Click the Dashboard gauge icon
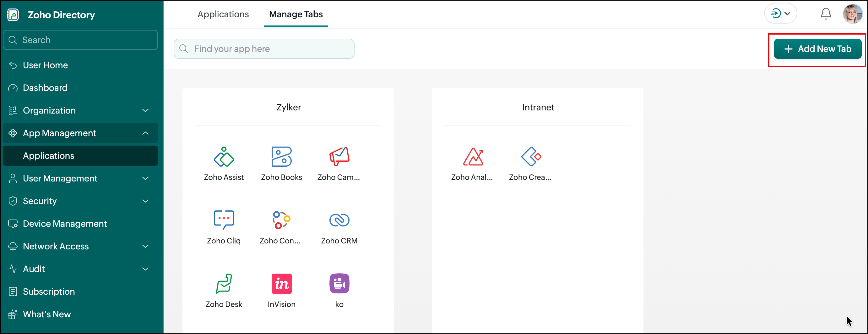The image size is (868, 334). click(13, 88)
